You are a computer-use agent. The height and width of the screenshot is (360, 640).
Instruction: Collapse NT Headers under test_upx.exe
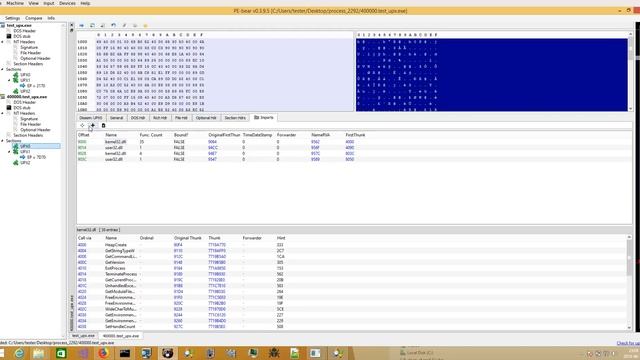click(x=3, y=42)
